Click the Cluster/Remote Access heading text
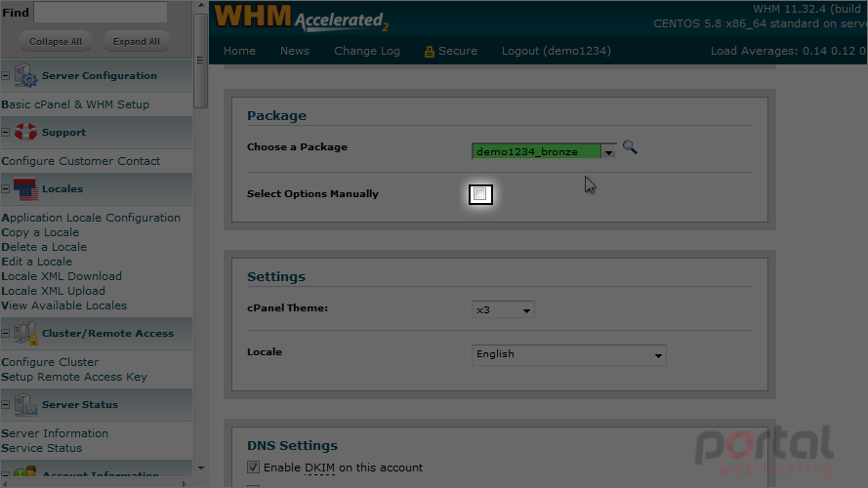This screenshot has height=488, width=868. pyautogui.click(x=108, y=334)
